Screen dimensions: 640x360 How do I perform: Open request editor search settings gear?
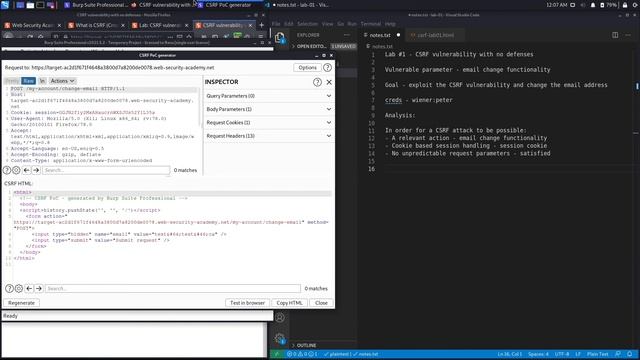16,170
